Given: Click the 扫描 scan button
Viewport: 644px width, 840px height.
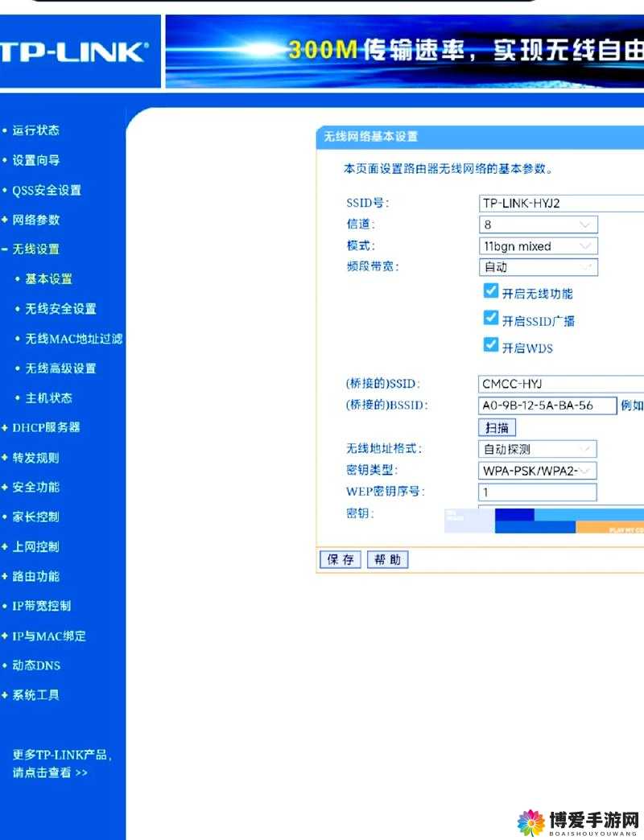Looking at the screenshot, I should (497, 427).
